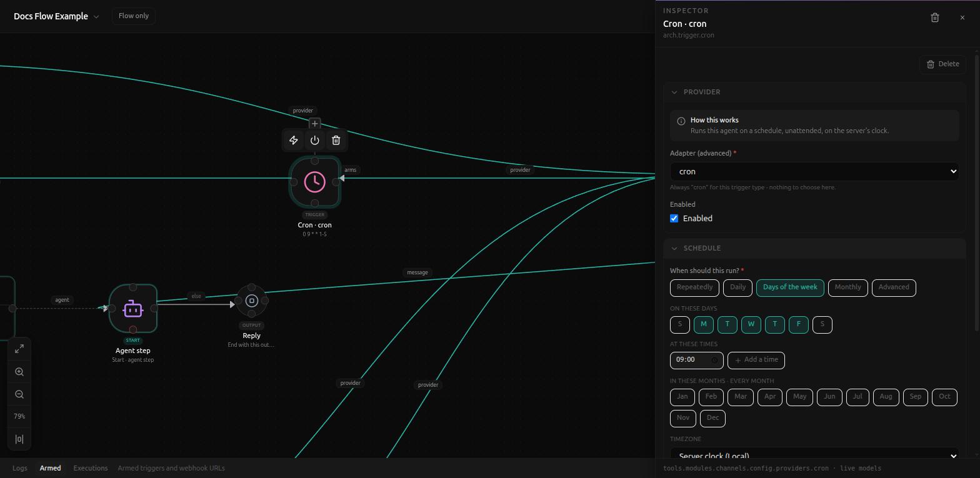Screen dimensions: 980x478
Task: Select the Reply output node
Action: (252, 301)
